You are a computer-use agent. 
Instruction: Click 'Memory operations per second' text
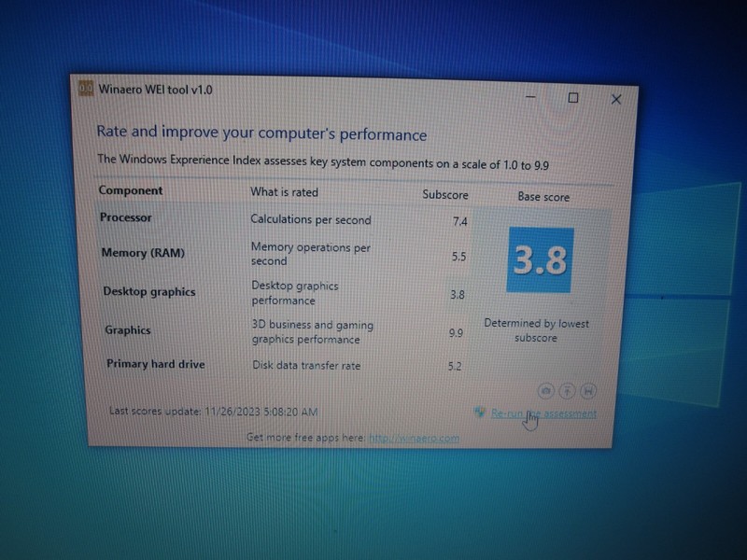(x=311, y=254)
